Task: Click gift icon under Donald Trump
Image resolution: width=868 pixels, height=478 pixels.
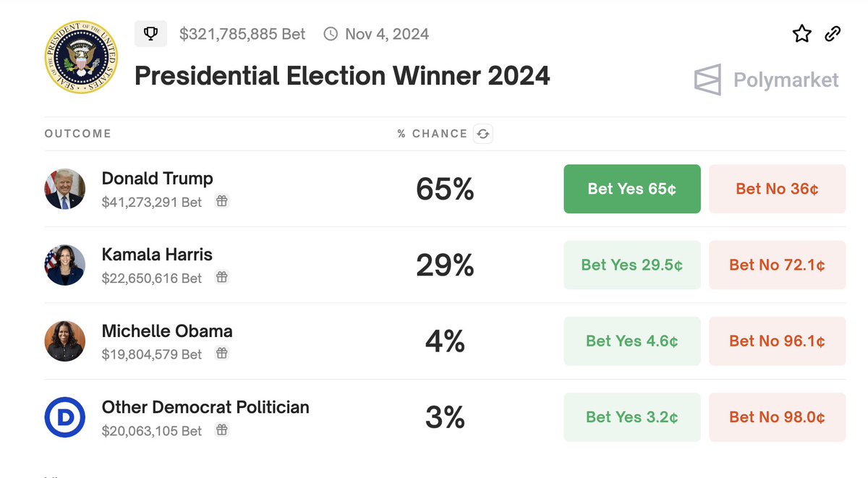Action: pyautogui.click(x=222, y=202)
